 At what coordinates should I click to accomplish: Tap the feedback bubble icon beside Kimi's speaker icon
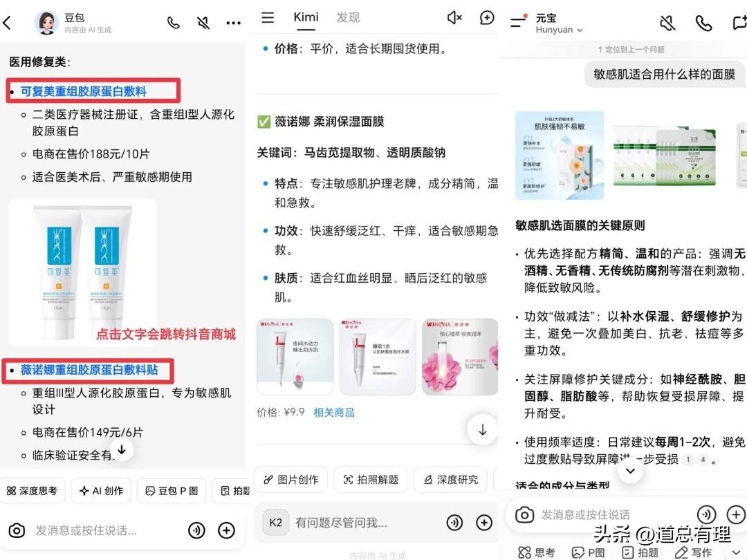tap(486, 17)
